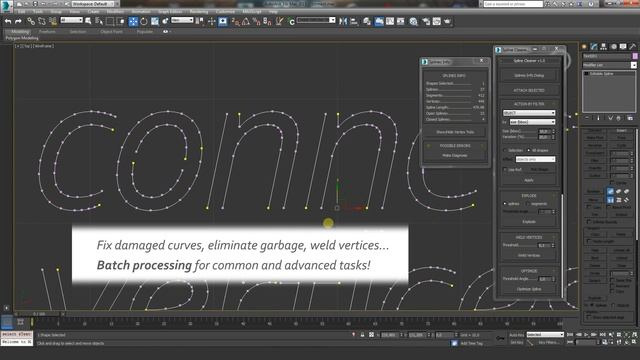The height and width of the screenshot is (360, 640).
Task: Click the Align tool icon
Action: pyautogui.click(x=353, y=22)
